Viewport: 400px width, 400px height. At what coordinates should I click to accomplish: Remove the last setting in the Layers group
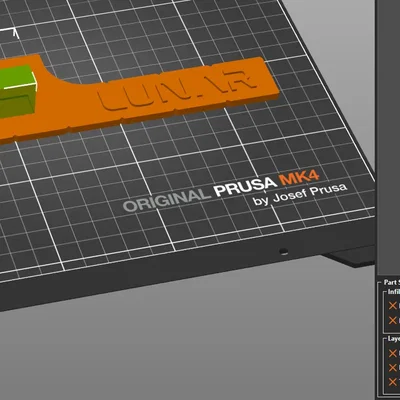393,382
